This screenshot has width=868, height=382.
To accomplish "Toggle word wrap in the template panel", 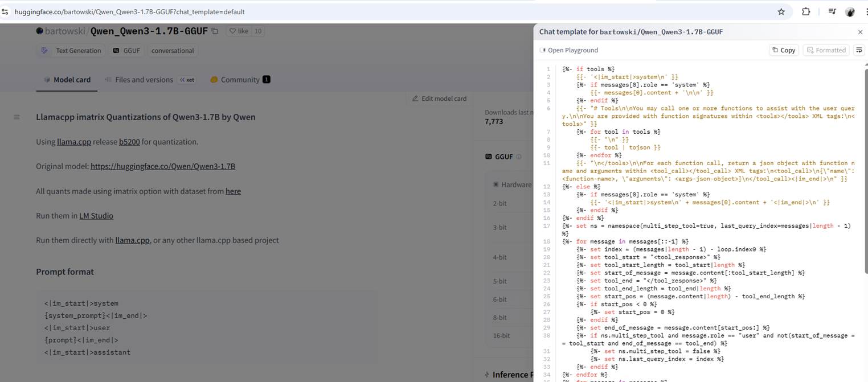I will [x=859, y=50].
